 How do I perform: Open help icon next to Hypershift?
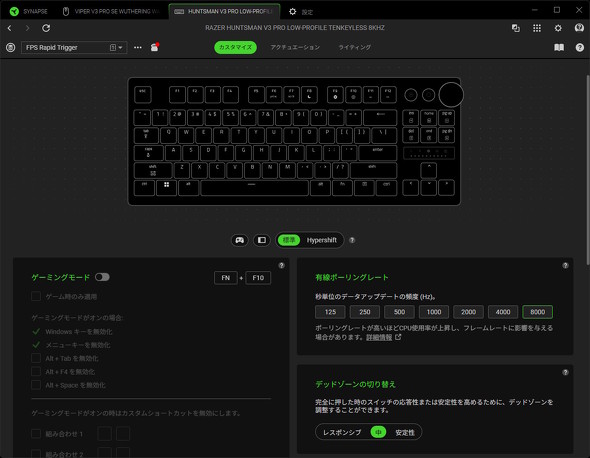click(x=352, y=240)
